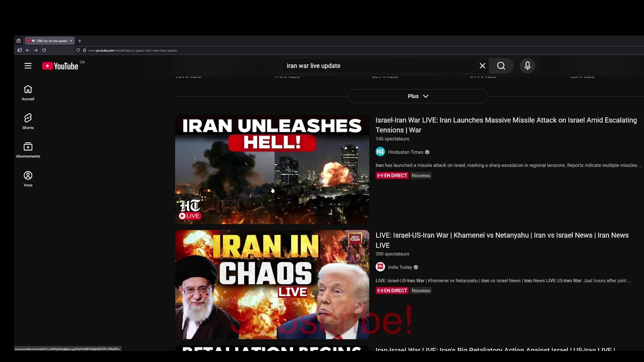Open the YouTube hamburger guide menu
Image resolution: width=644 pixels, height=362 pixels.
(x=28, y=66)
